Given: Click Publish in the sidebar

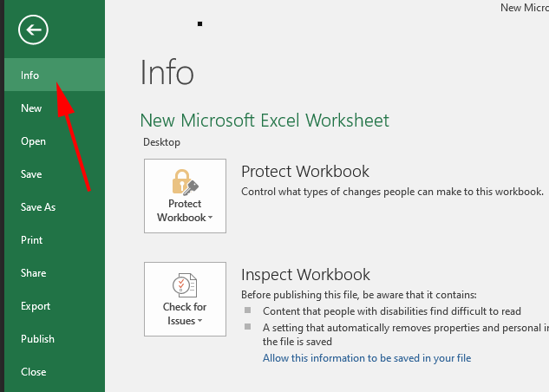Looking at the screenshot, I should pyautogui.click(x=37, y=339).
